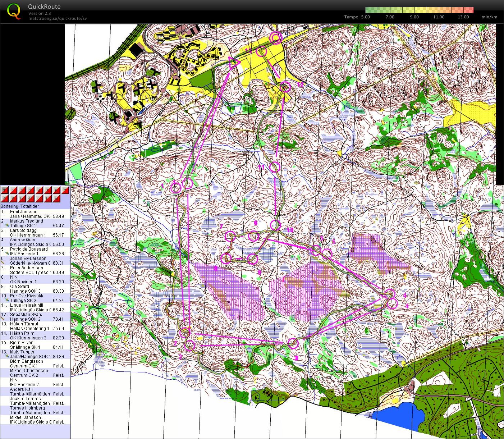504x439 pixels.
Task: Click the '13.00' tempo scale value
Action: point(463,17)
